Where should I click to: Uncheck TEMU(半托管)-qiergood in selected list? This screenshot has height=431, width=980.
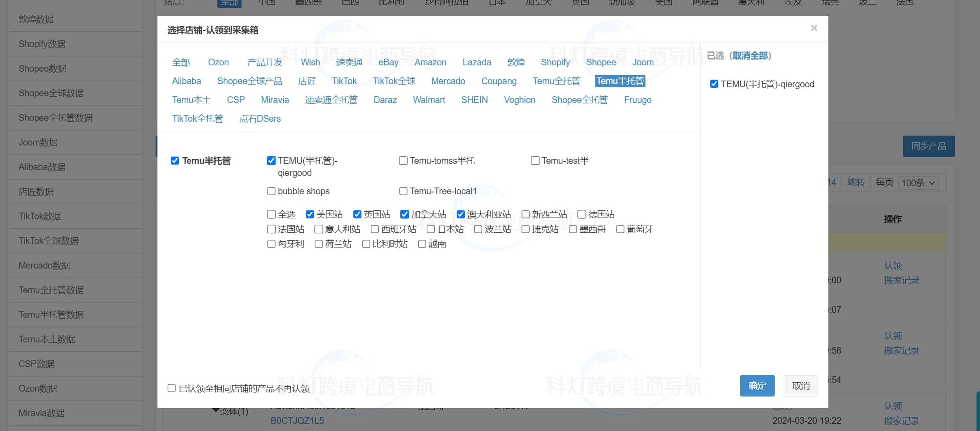pos(714,84)
